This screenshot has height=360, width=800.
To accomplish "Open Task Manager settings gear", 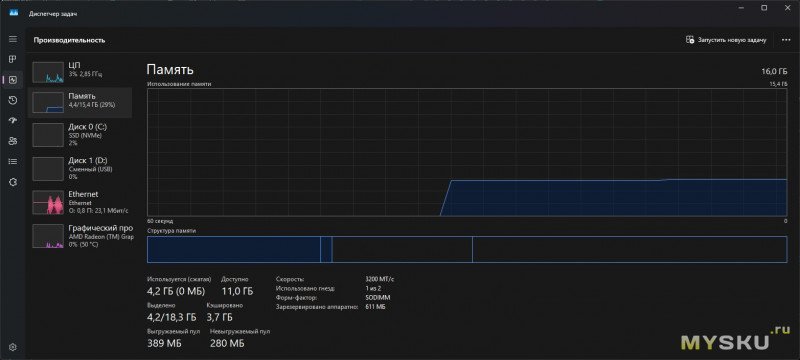I will [13, 347].
